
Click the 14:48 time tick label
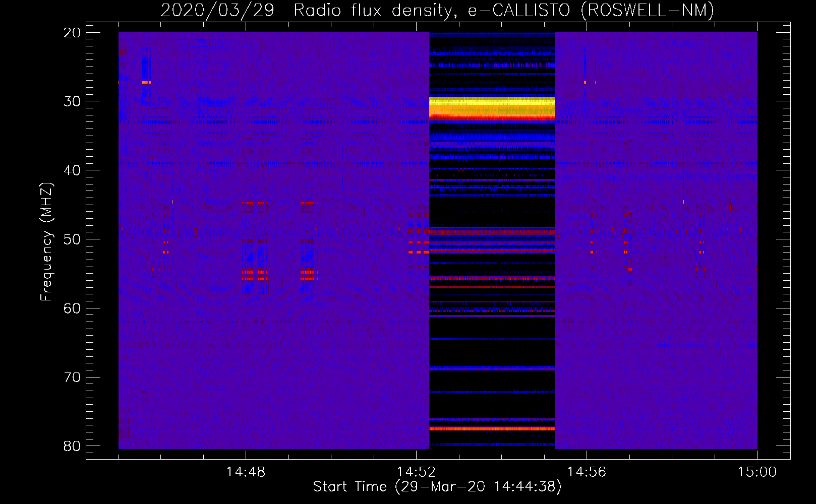pos(246,472)
